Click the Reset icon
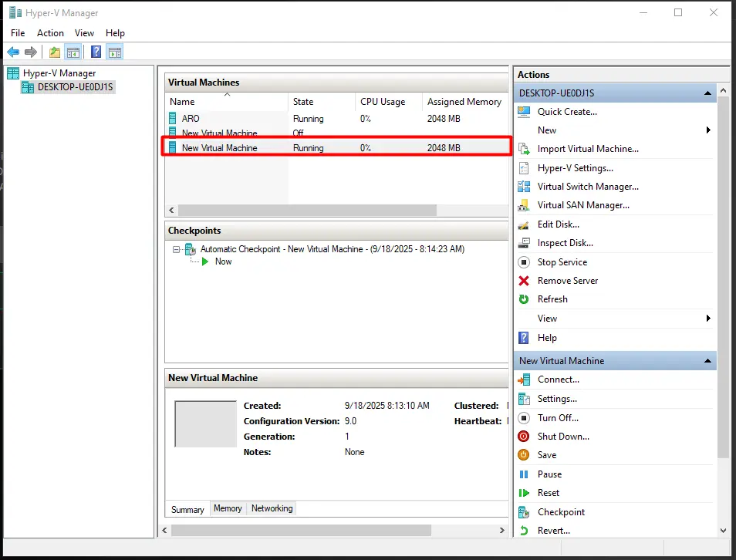 (x=524, y=493)
